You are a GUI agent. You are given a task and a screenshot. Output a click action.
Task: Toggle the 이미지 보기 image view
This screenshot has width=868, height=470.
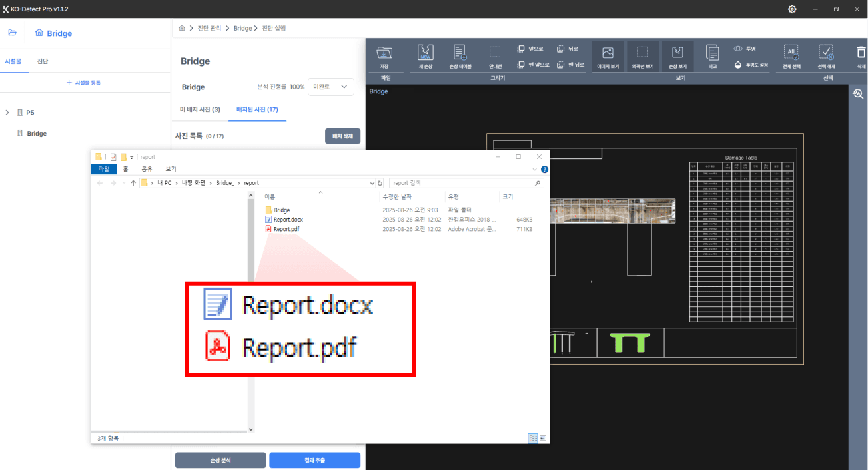(608, 53)
